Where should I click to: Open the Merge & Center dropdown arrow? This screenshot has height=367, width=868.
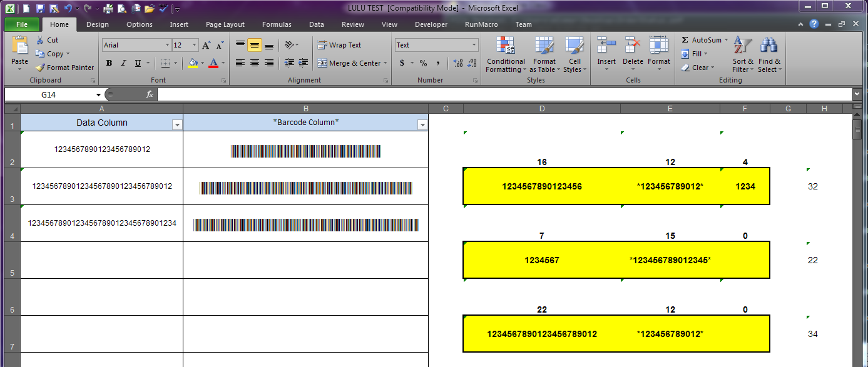click(385, 63)
